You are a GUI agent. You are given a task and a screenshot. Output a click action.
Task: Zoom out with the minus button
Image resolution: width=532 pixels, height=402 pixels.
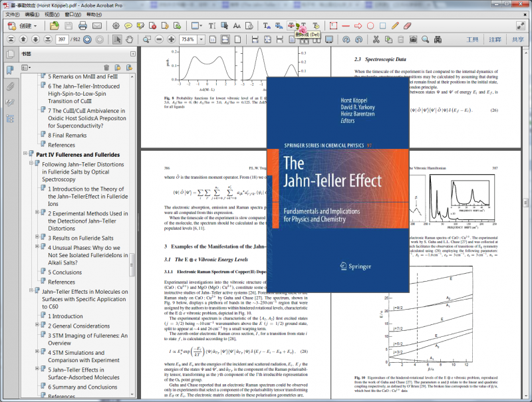point(159,39)
